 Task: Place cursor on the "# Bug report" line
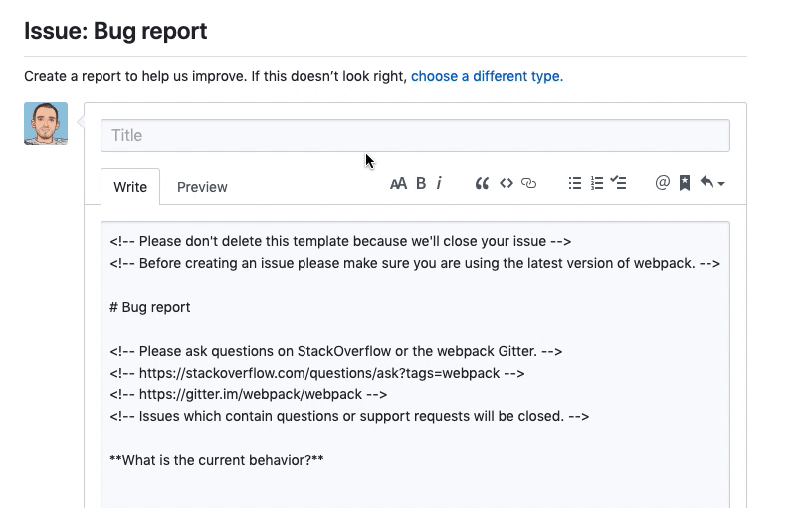150,307
